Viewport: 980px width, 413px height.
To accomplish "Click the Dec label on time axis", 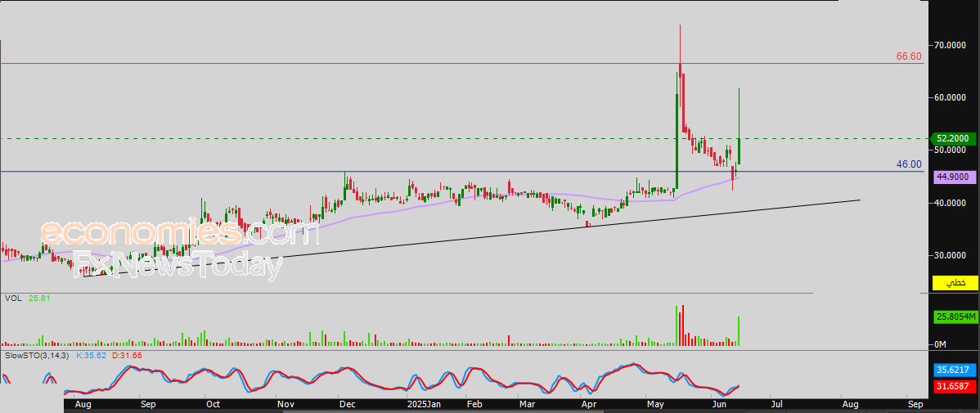I will [x=348, y=404].
